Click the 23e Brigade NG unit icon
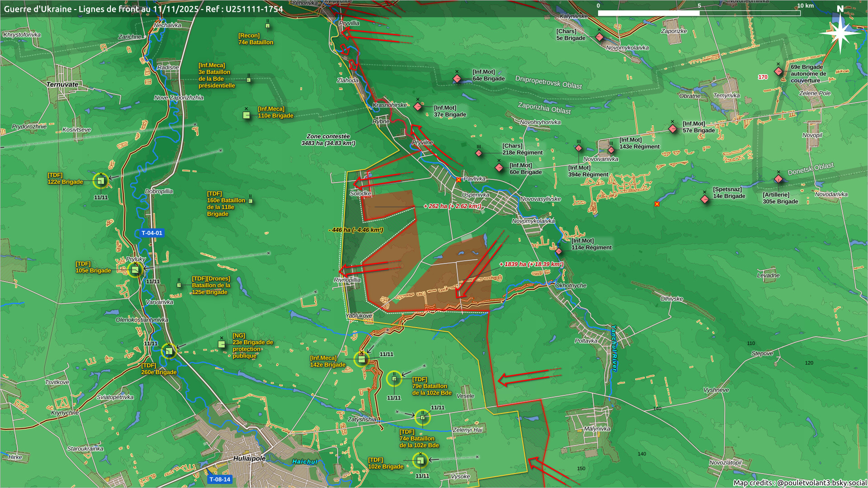This screenshot has width=868, height=488. point(222,344)
